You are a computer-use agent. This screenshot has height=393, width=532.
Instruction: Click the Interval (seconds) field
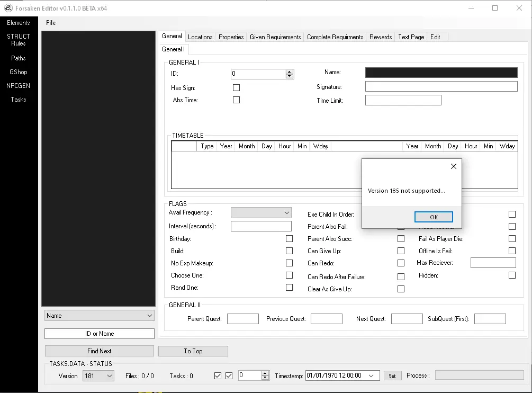[x=261, y=226]
